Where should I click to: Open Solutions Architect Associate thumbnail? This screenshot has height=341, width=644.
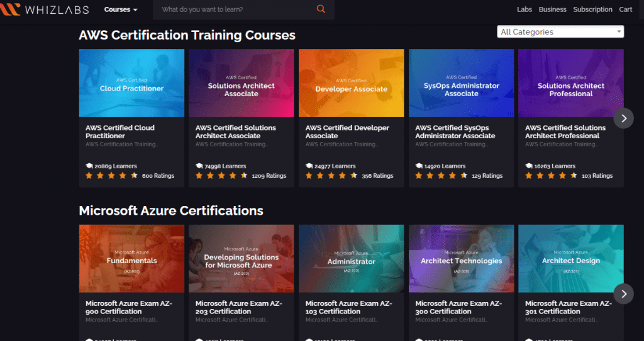coord(241,83)
